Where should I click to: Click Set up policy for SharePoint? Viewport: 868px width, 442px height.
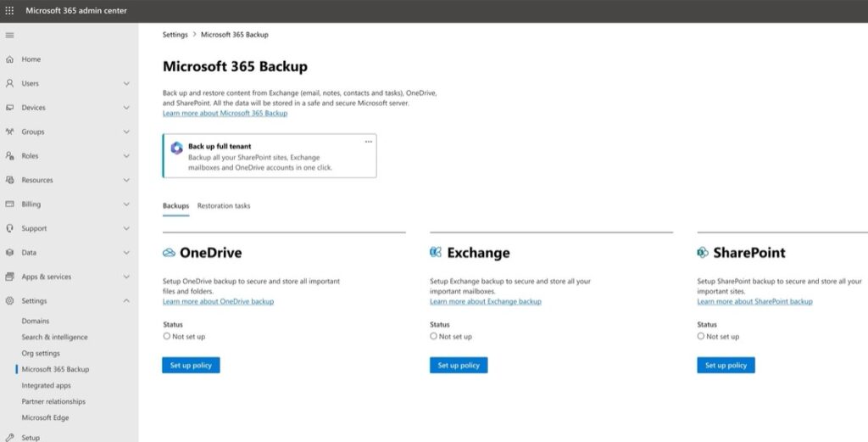[726, 366]
